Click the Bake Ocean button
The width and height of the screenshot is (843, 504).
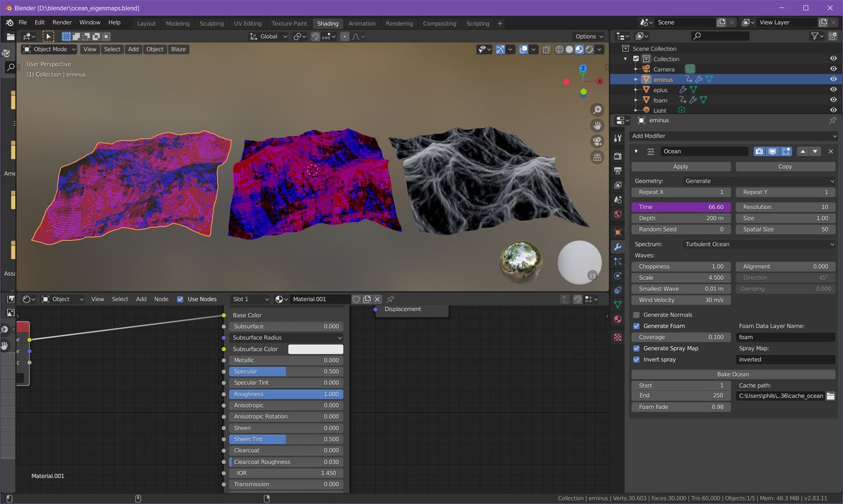coord(733,374)
